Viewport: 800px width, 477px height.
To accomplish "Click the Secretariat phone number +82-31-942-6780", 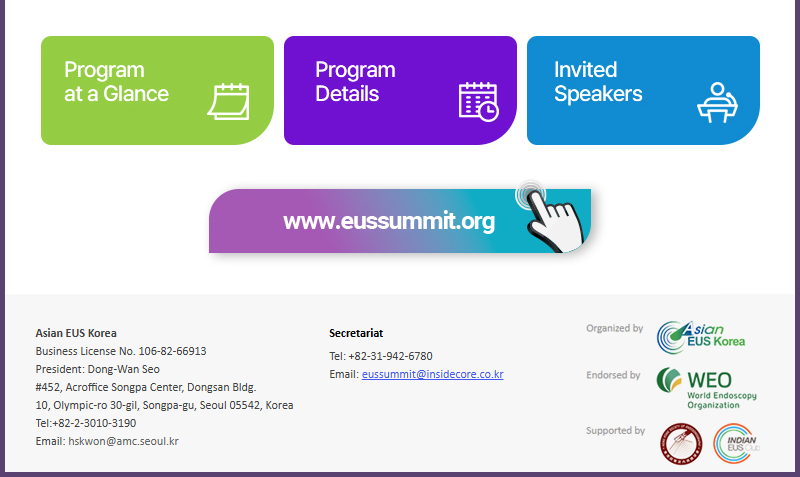I will click(x=390, y=356).
